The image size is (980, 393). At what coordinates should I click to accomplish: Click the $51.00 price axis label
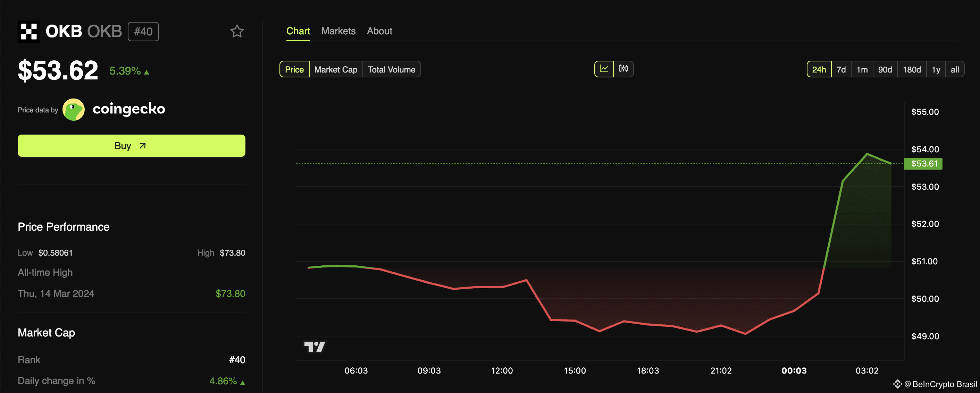point(924,262)
